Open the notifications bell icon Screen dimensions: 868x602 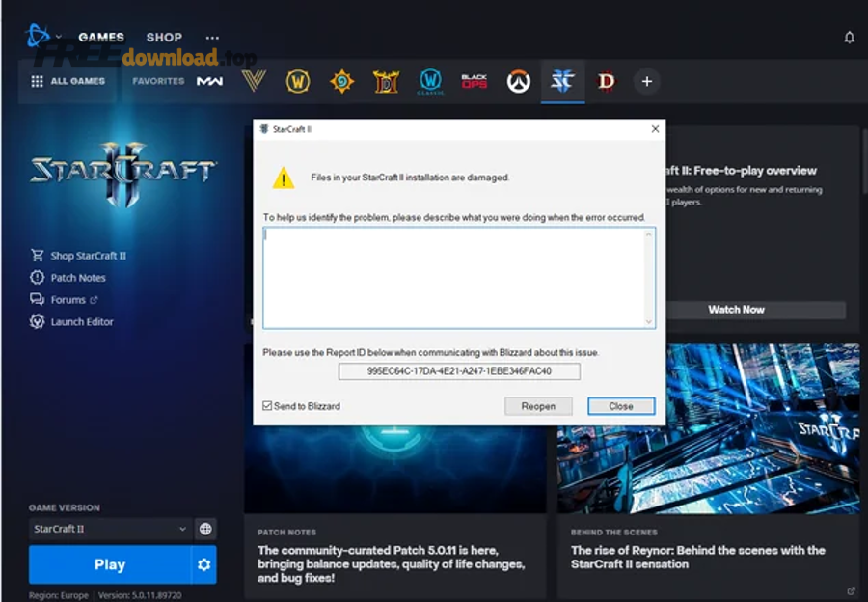click(849, 38)
